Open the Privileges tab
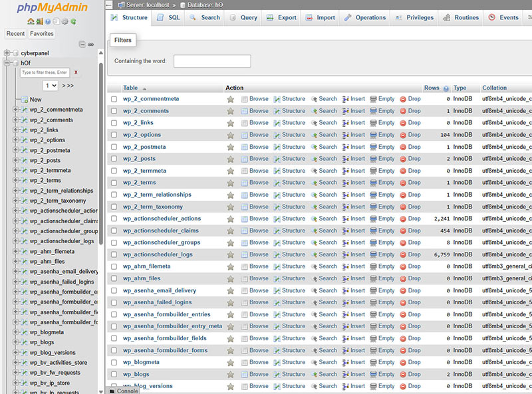The height and width of the screenshot is (394, 532). [414, 18]
